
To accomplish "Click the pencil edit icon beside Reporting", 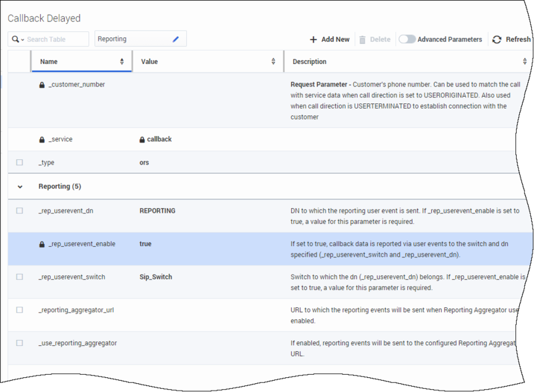I will 176,39.
